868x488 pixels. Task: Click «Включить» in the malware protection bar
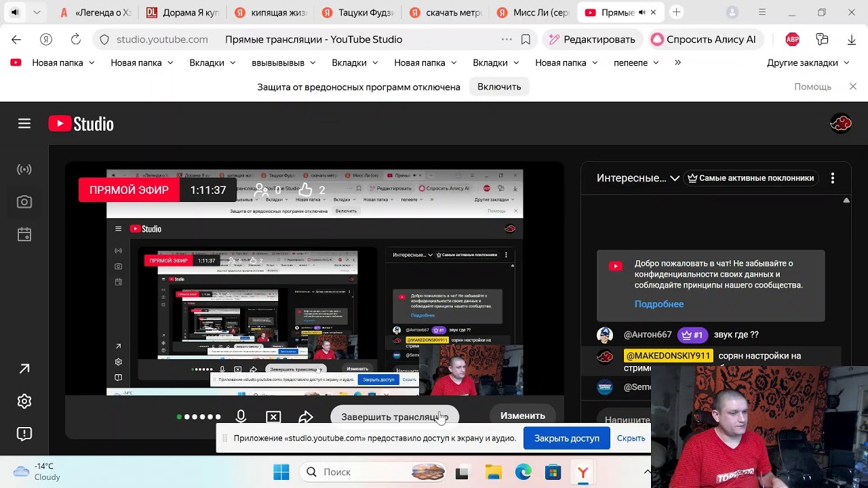[499, 87]
